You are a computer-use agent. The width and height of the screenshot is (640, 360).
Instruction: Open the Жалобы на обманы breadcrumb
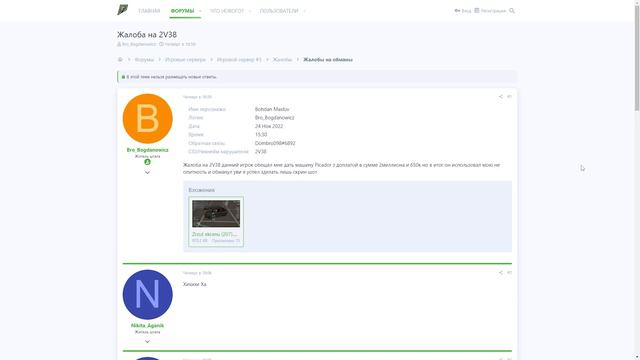328,60
